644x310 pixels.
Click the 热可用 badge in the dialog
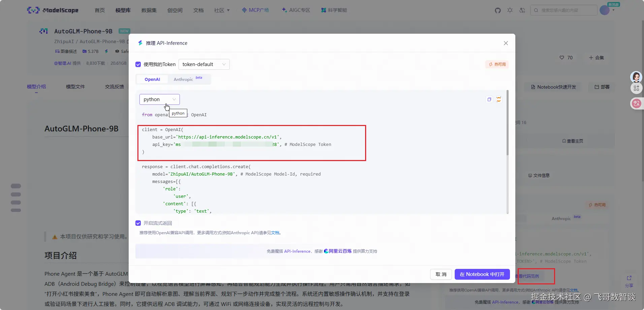tap(497, 64)
